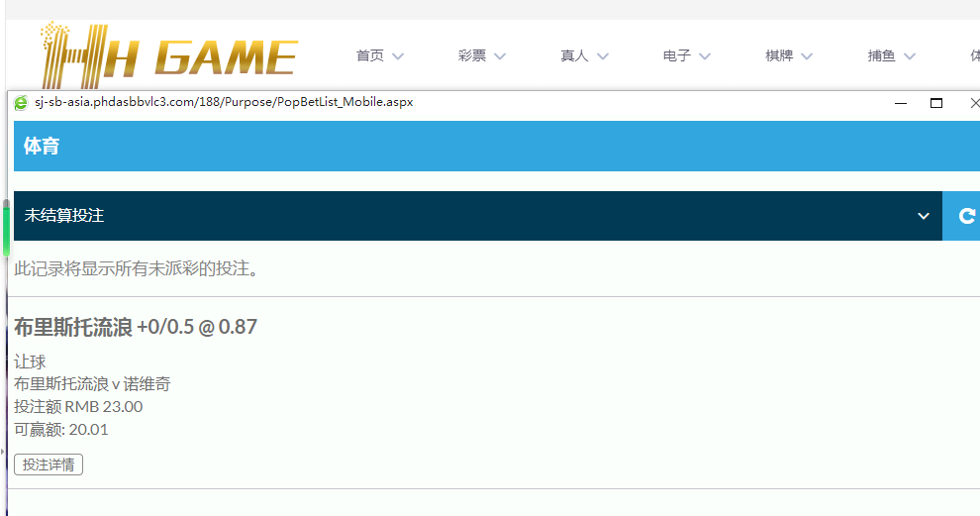Click the partially visible 体 menu item
Image resolution: width=980 pixels, height=516 pixels.
pyautogui.click(x=974, y=56)
